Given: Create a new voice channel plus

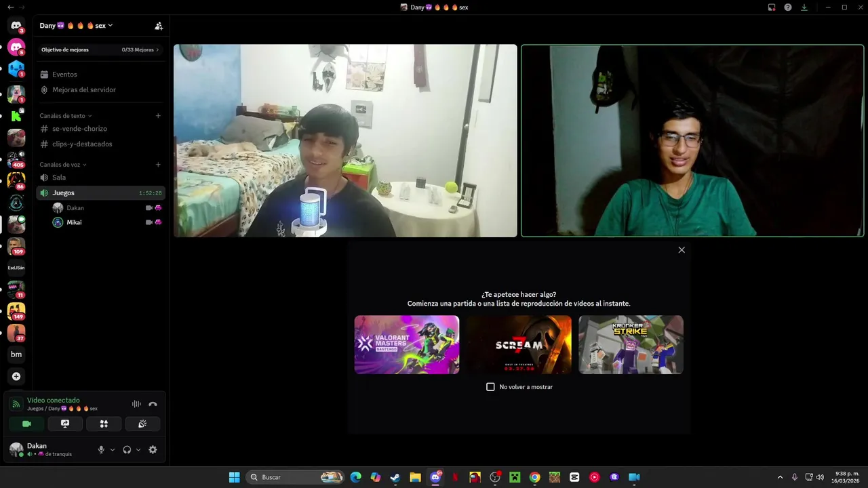Looking at the screenshot, I should pyautogui.click(x=158, y=165).
